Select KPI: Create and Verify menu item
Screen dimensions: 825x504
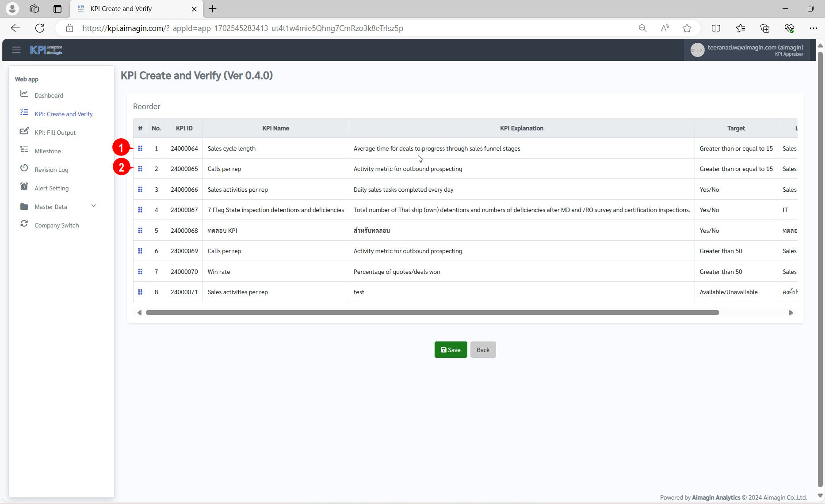point(64,114)
